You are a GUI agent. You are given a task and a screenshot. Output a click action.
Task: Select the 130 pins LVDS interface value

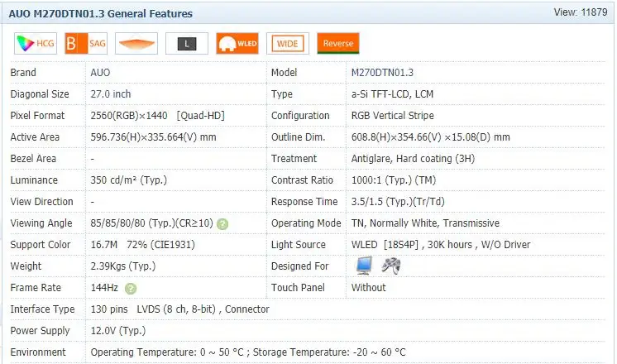(179, 309)
